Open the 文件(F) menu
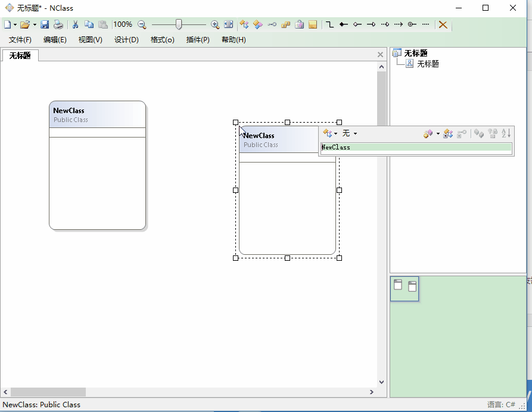 [x=20, y=40]
